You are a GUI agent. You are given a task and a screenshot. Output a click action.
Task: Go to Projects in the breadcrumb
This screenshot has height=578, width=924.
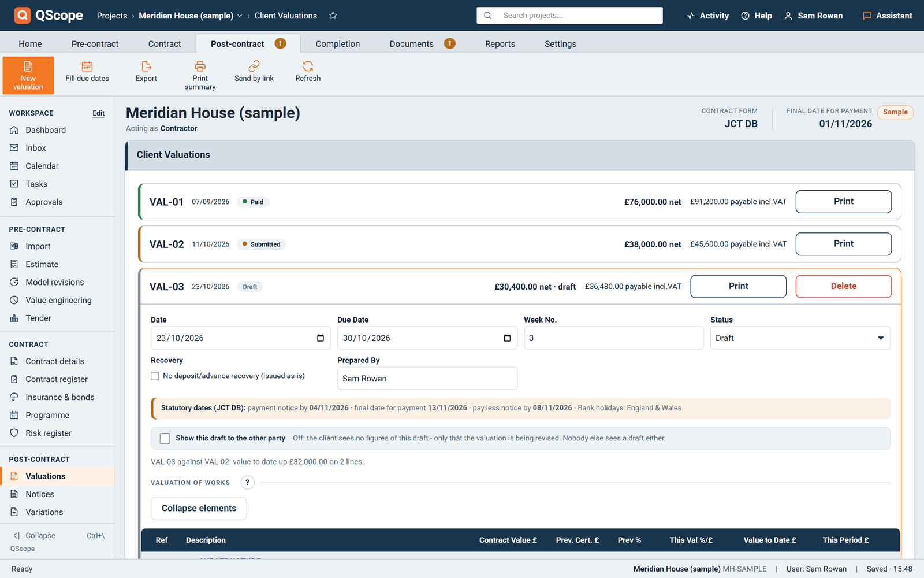tap(112, 16)
